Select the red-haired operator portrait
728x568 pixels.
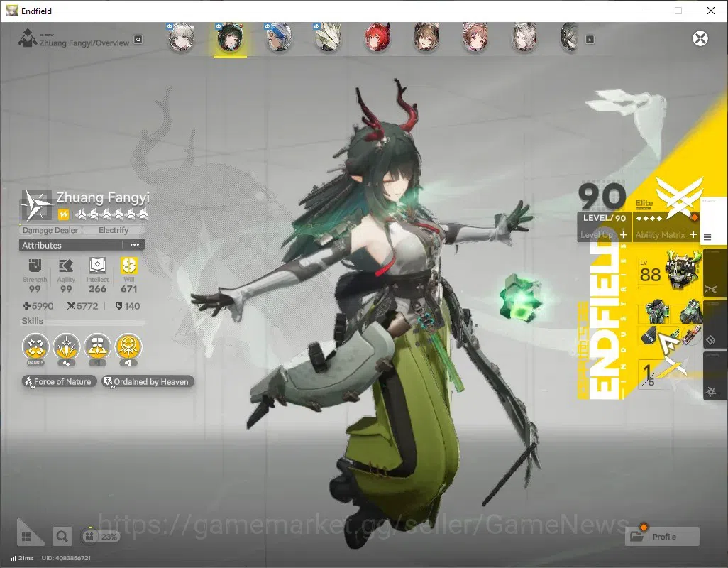click(377, 38)
